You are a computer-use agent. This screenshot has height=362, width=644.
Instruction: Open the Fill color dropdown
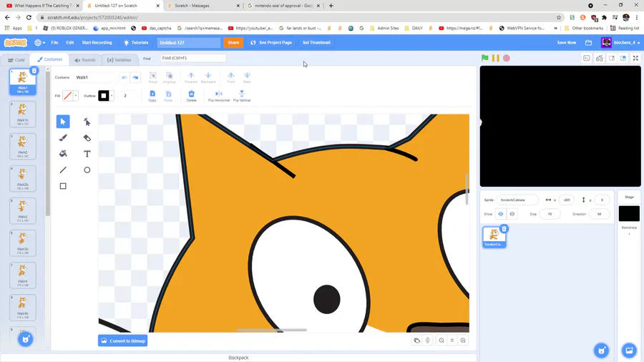click(76, 96)
